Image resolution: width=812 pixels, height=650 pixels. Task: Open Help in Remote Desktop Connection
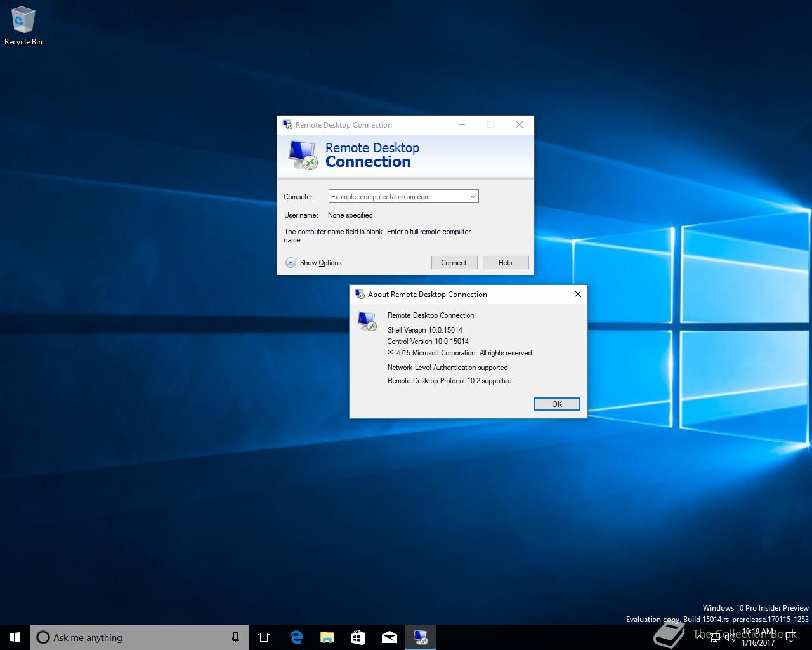point(506,263)
